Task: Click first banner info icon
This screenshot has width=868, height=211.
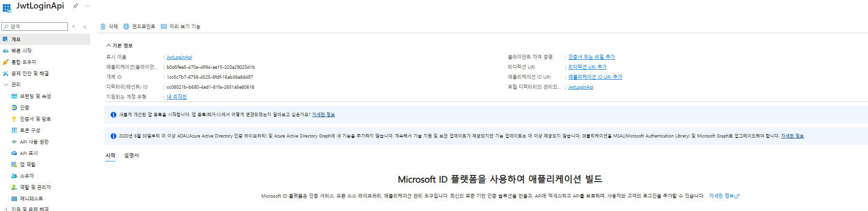Action: [113, 115]
